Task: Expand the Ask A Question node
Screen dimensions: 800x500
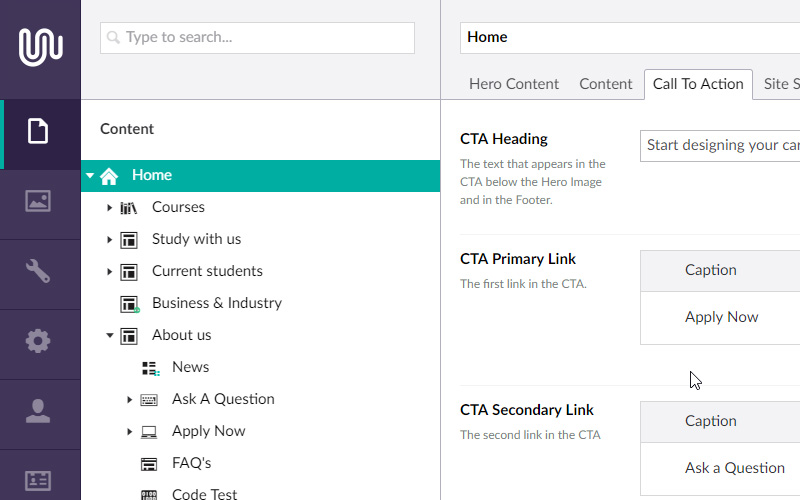Action: coord(129,400)
